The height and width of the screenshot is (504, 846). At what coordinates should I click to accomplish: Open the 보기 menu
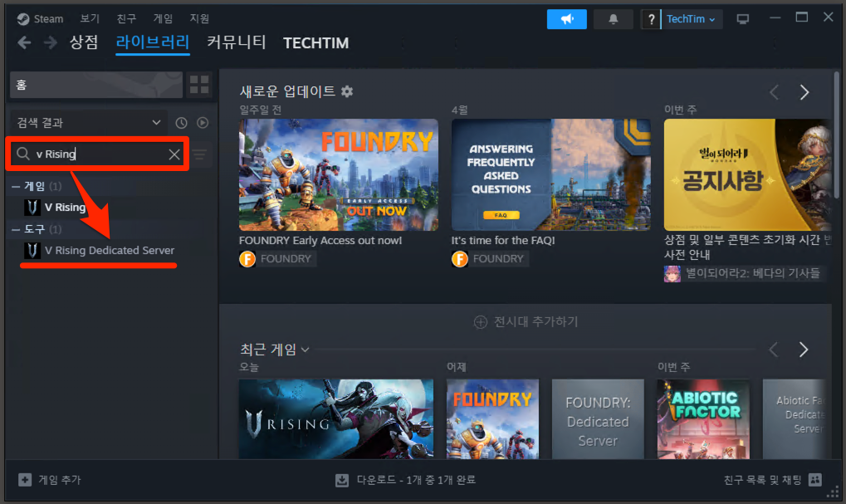(x=90, y=19)
